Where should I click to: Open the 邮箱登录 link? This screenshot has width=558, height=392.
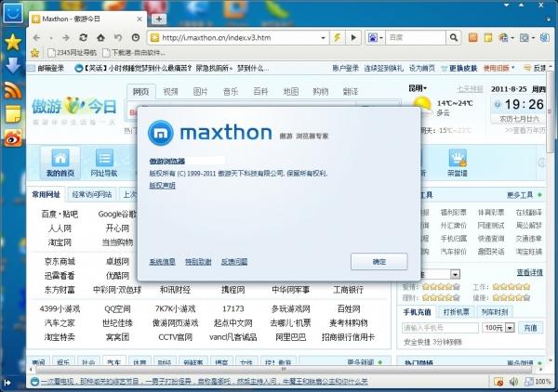pos(51,68)
